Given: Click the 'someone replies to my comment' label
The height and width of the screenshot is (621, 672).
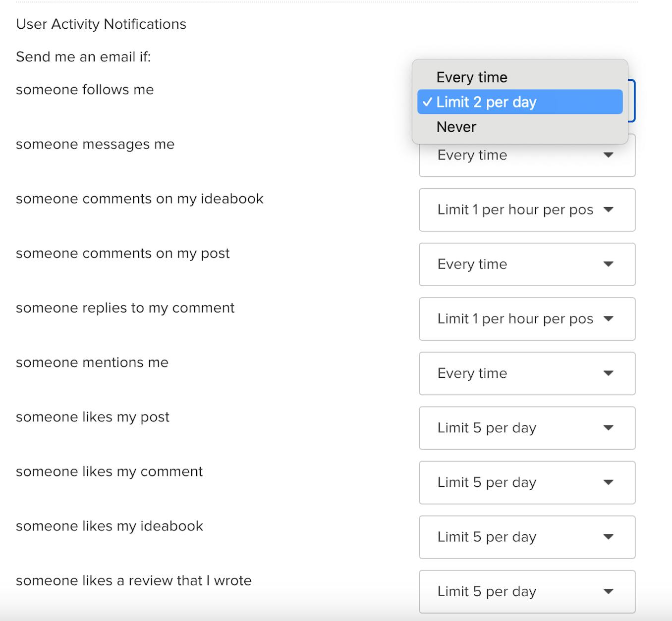Looking at the screenshot, I should (x=125, y=308).
